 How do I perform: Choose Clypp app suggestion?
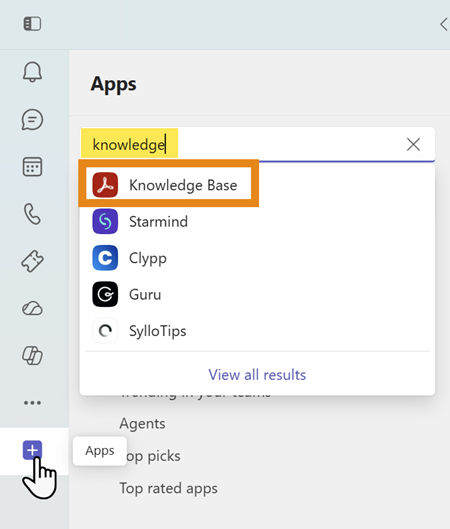coord(257,258)
